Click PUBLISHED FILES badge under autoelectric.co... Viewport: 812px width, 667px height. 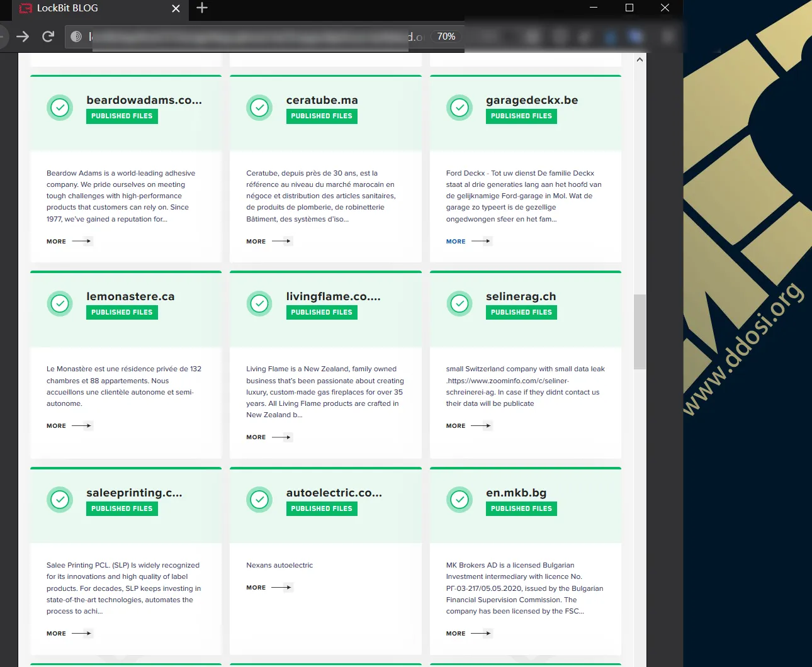pyautogui.click(x=322, y=509)
